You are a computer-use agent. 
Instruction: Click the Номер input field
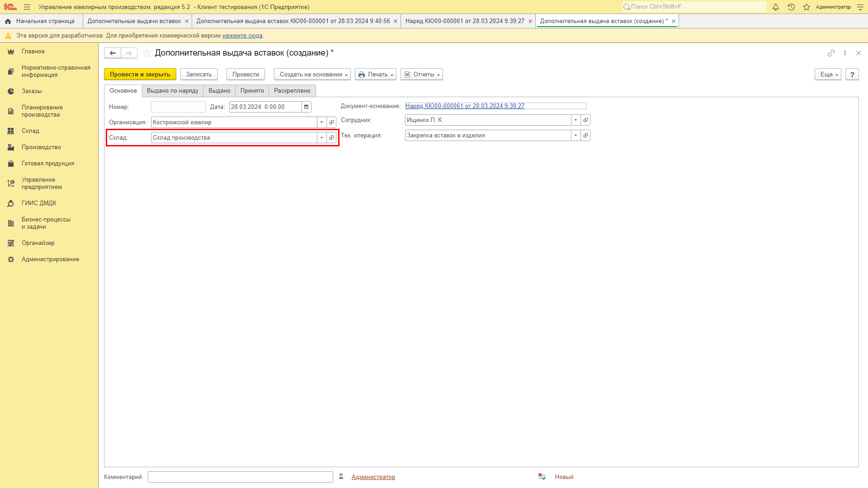point(178,107)
